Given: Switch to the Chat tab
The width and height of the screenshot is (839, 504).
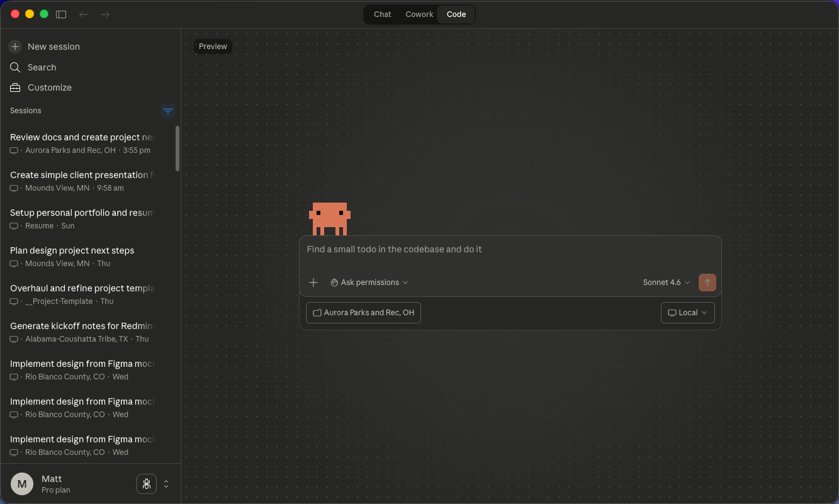Looking at the screenshot, I should [x=383, y=14].
